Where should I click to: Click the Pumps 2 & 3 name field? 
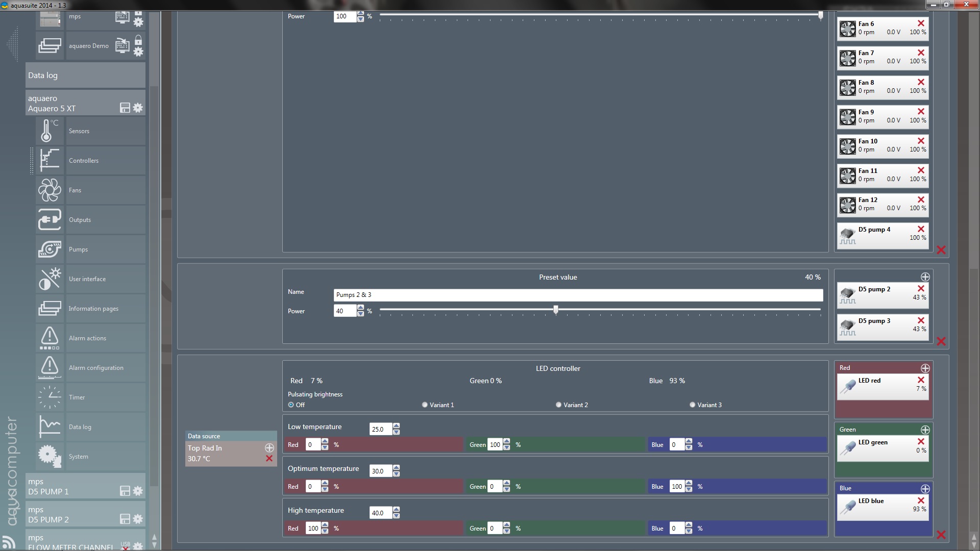pos(578,295)
